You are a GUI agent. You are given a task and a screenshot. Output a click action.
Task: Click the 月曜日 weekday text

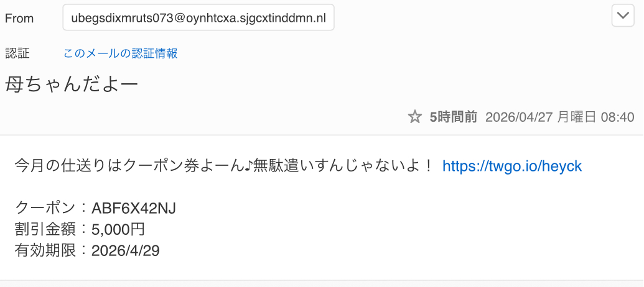pos(577,117)
